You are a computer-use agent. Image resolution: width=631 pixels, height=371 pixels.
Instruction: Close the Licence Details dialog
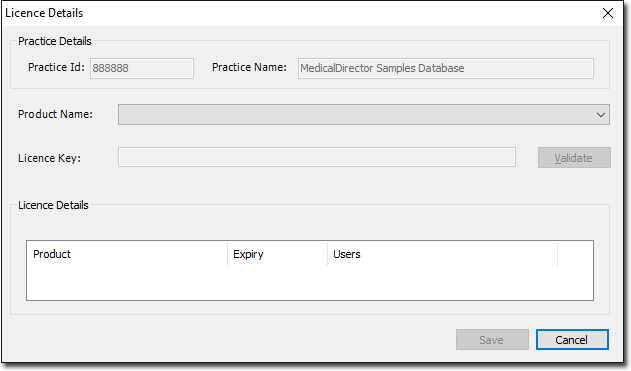[x=608, y=13]
